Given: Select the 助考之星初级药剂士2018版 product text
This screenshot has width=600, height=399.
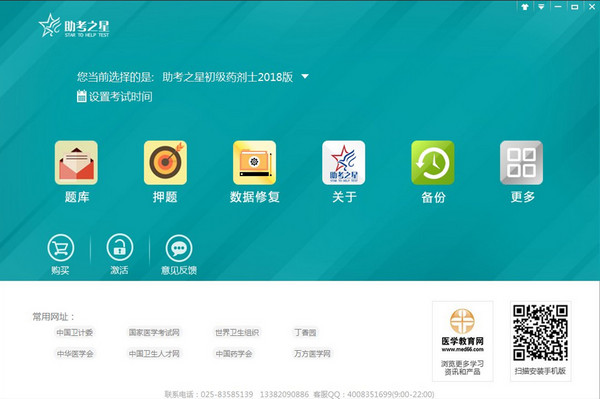Looking at the screenshot, I should pos(228,77).
